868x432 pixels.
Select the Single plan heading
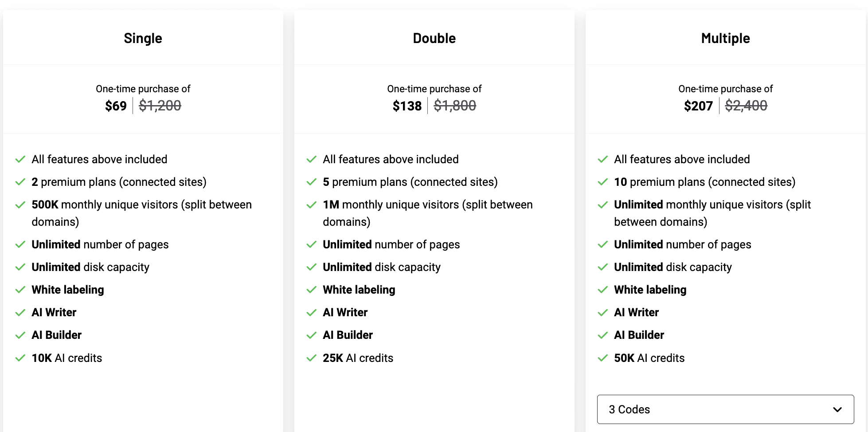143,38
